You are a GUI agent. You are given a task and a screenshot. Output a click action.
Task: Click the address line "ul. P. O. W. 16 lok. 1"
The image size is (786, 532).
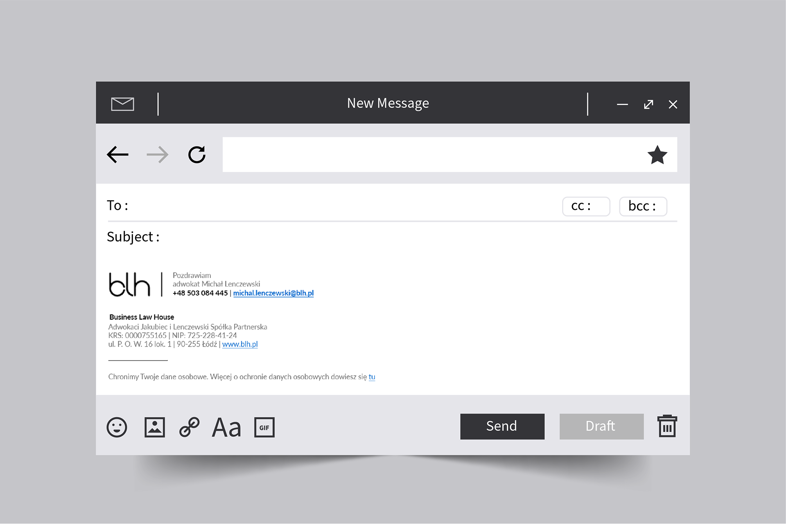click(140, 344)
